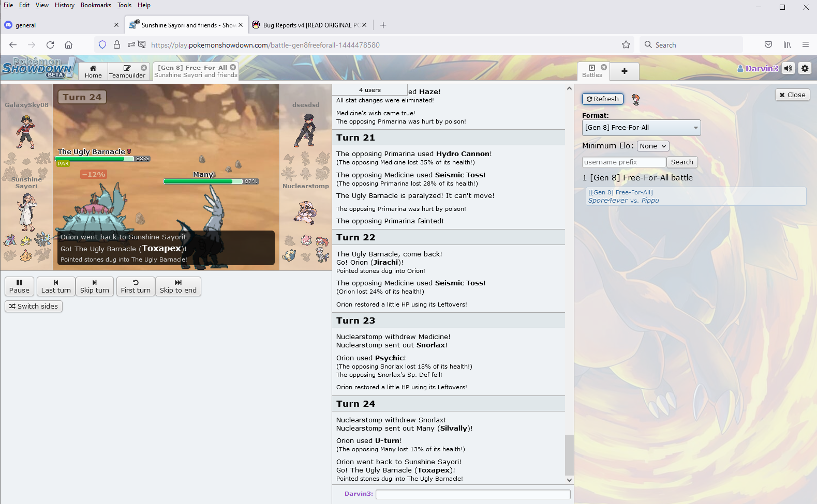The width and height of the screenshot is (817, 504).
Task: Click the Pokémon Showdown logo
Action: point(38,68)
